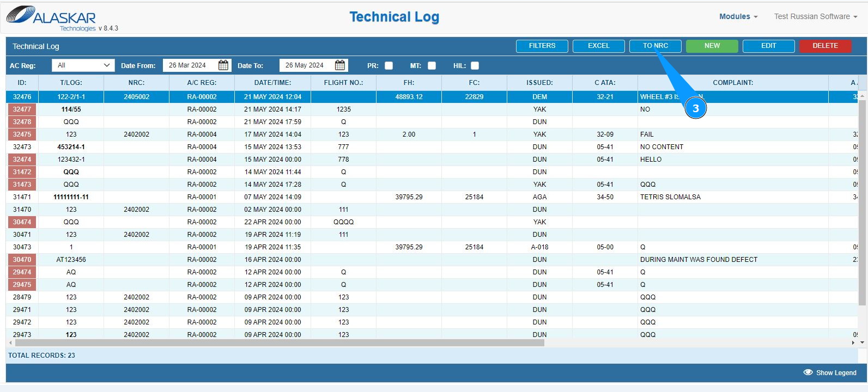This screenshot has height=392, width=868.
Task: Enable the MT checkbox
Action: point(432,65)
